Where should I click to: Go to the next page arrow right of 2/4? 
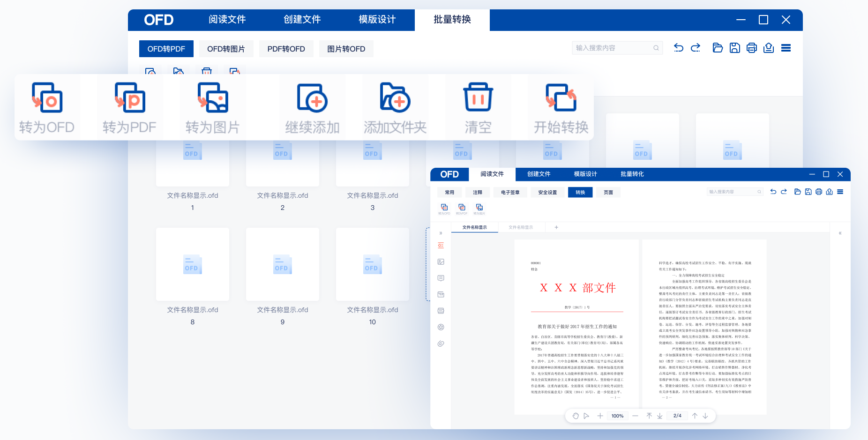[x=705, y=416]
